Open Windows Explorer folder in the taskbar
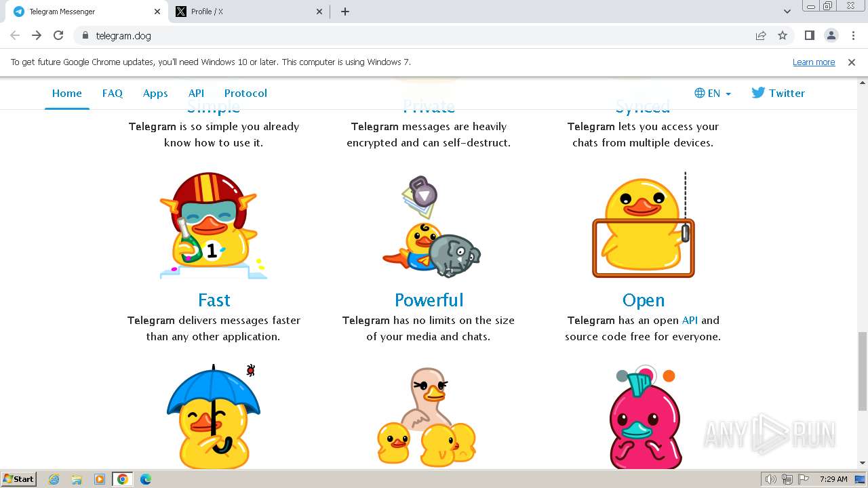868x488 pixels. point(77,479)
